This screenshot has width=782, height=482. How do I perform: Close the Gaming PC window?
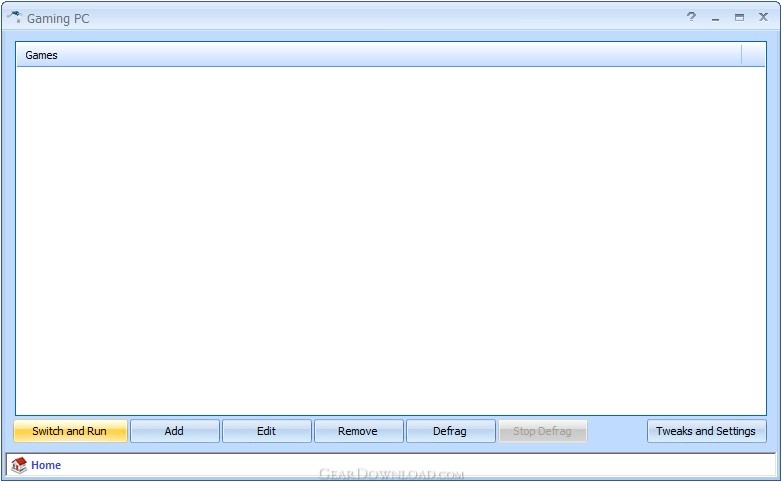pyautogui.click(x=763, y=17)
